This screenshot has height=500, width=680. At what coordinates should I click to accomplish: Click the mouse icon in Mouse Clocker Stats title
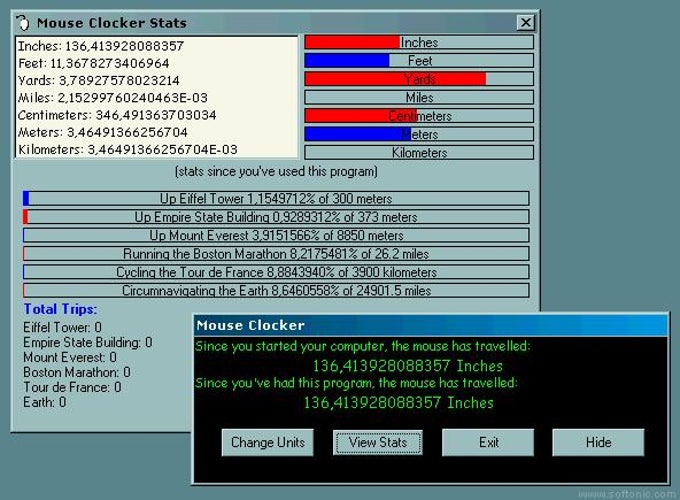23,23
